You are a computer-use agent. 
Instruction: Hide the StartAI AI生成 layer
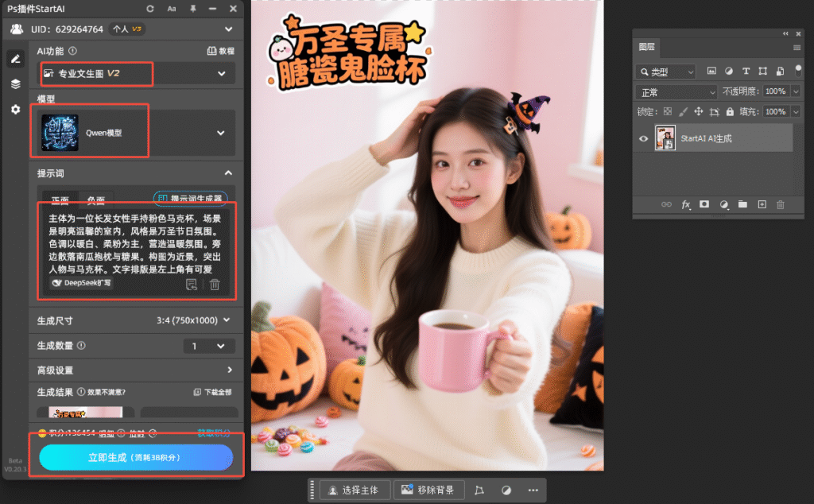point(644,138)
